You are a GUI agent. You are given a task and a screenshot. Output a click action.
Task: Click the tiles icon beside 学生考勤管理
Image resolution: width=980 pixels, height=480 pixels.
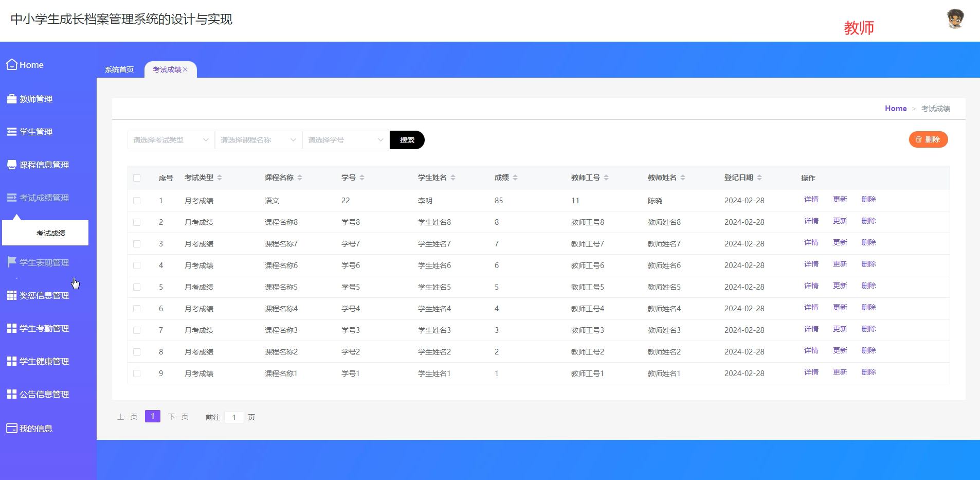(x=12, y=328)
